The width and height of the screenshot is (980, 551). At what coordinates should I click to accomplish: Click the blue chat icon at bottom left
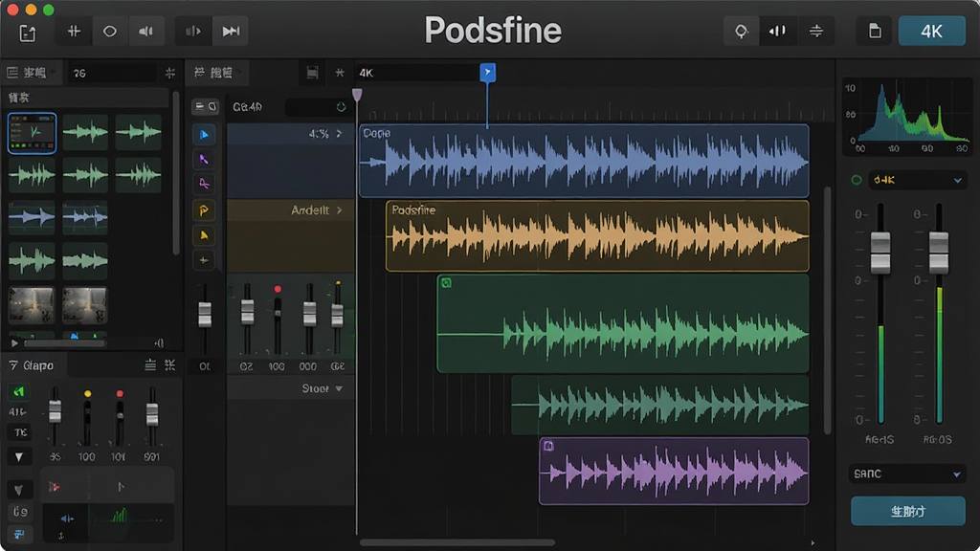click(19, 534)
